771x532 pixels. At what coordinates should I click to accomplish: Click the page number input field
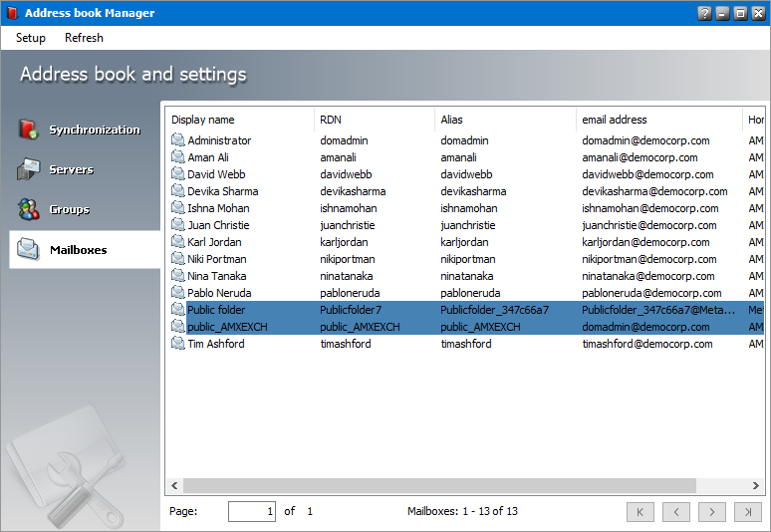pyautogui.click(x=251, y=511)
